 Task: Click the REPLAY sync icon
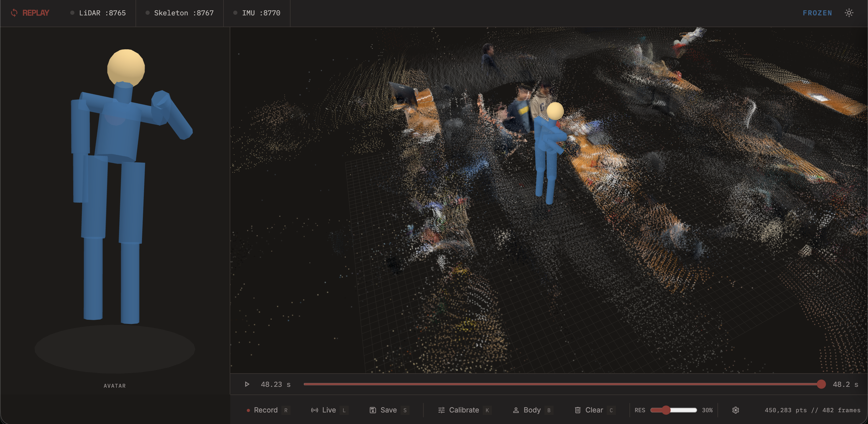tap(14, 13)
